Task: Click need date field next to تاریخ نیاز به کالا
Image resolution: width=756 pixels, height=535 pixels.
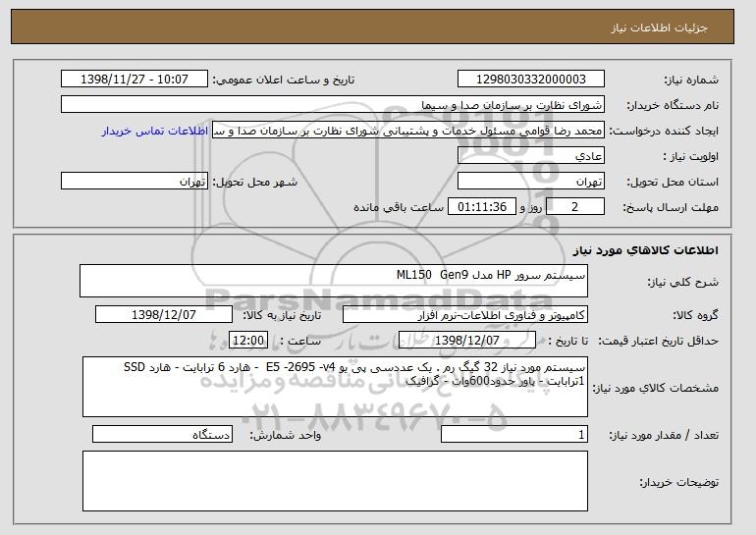Action: pyautogui.click(x=164, y=315)
